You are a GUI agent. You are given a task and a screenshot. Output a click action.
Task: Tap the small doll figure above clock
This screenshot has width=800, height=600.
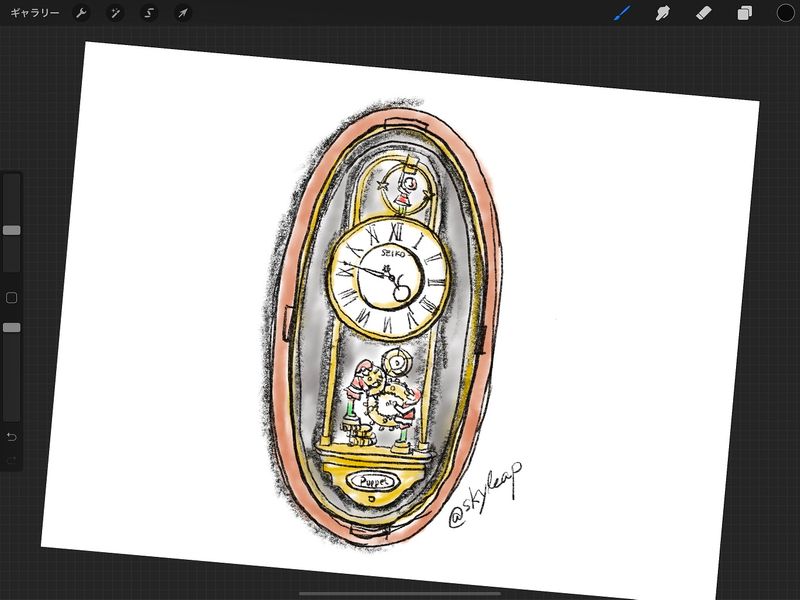(406, 189)
